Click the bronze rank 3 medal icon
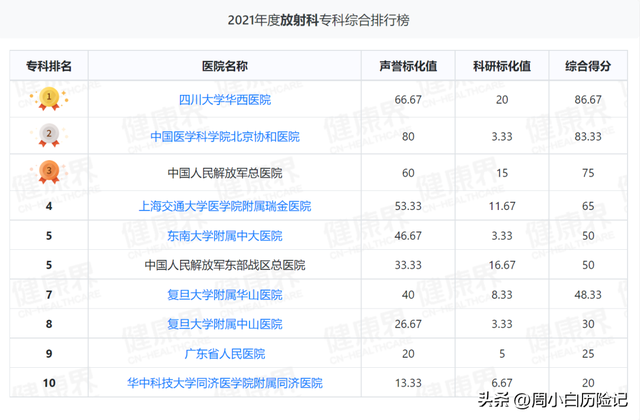Viewport: 640px width, 420px height. coord(49,172)
